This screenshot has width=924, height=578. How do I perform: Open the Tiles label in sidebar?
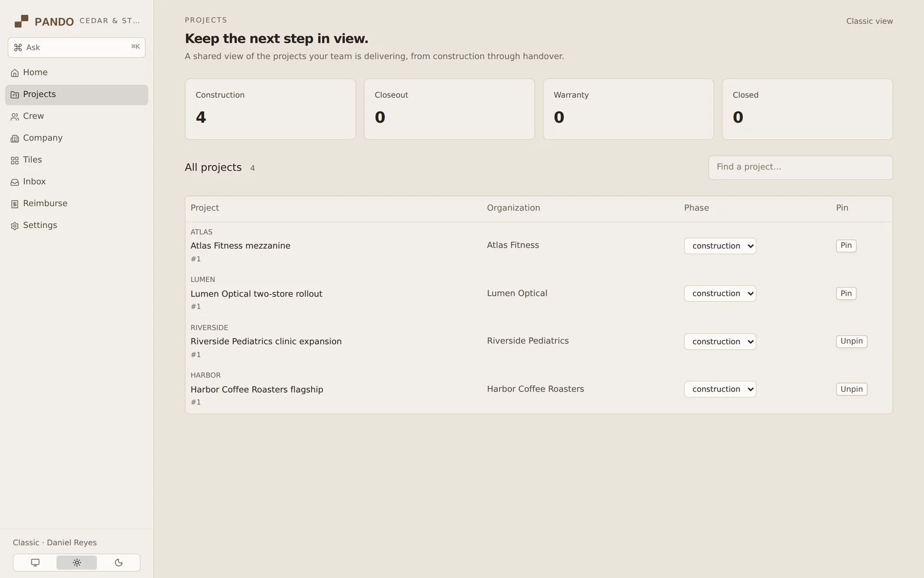(x=32, y=159)
